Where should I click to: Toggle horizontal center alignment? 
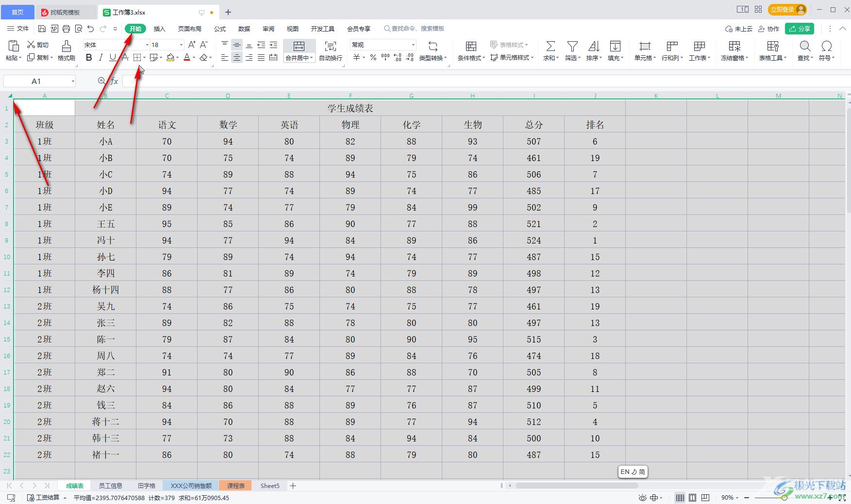click(x=237, y=58)
